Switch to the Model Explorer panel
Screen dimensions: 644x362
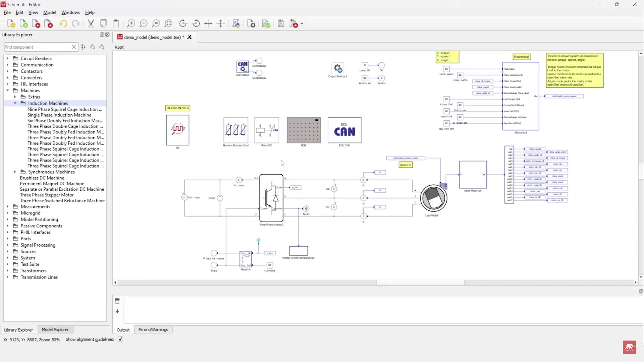[55, 329]
